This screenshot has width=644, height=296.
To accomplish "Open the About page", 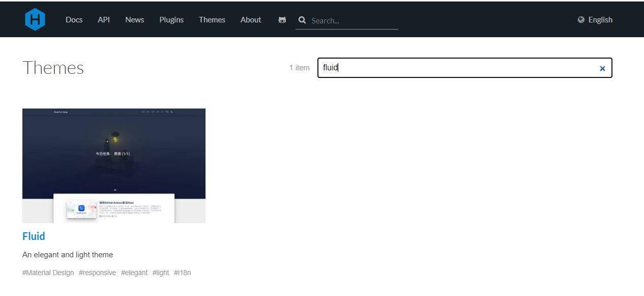I will pyautogui.click(x=251, y=20).
